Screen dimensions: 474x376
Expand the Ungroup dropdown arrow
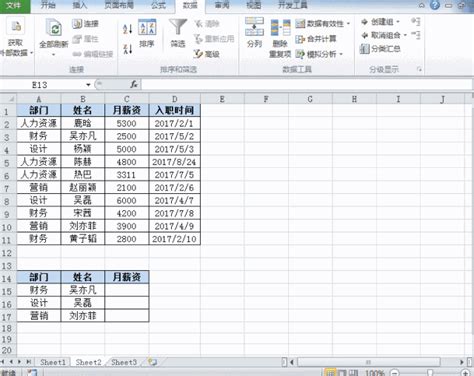pyautogui.click(x=406, y=35)
